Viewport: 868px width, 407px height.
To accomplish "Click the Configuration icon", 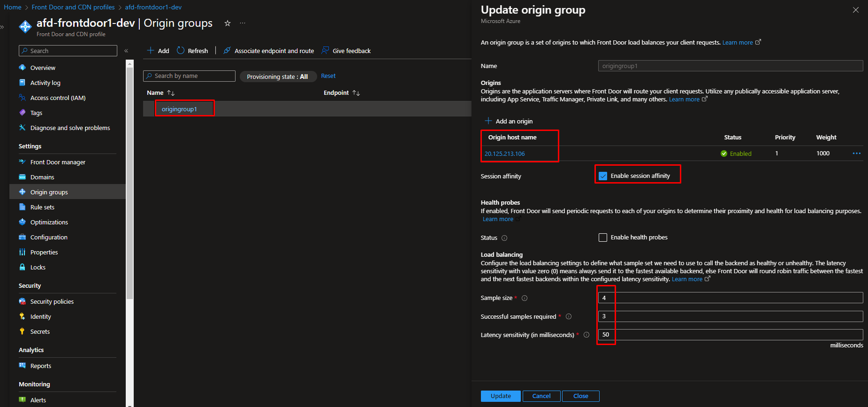I will pyautogui.click(x=22, y=237).
